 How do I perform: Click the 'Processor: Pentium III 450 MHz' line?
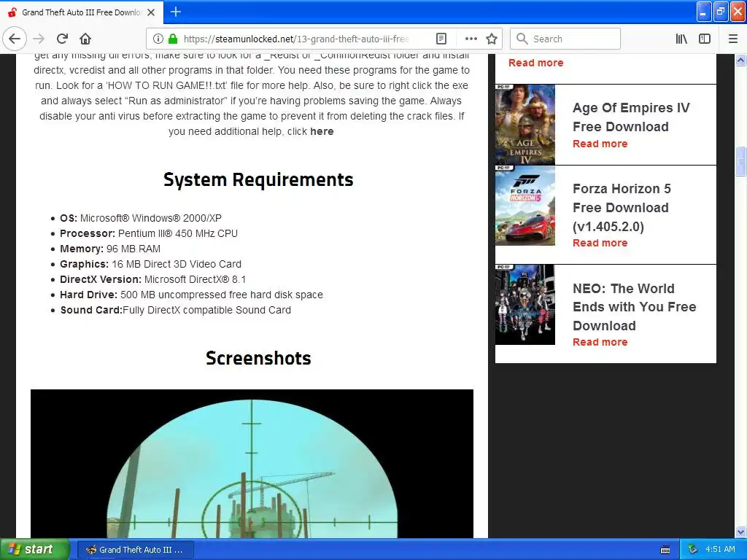[149, 233]
